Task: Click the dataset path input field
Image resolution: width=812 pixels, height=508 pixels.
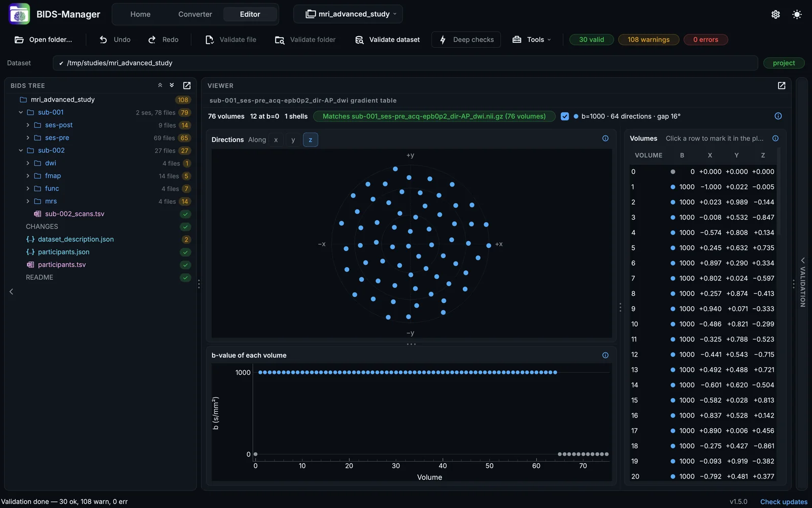Action: tap(405, 63)
